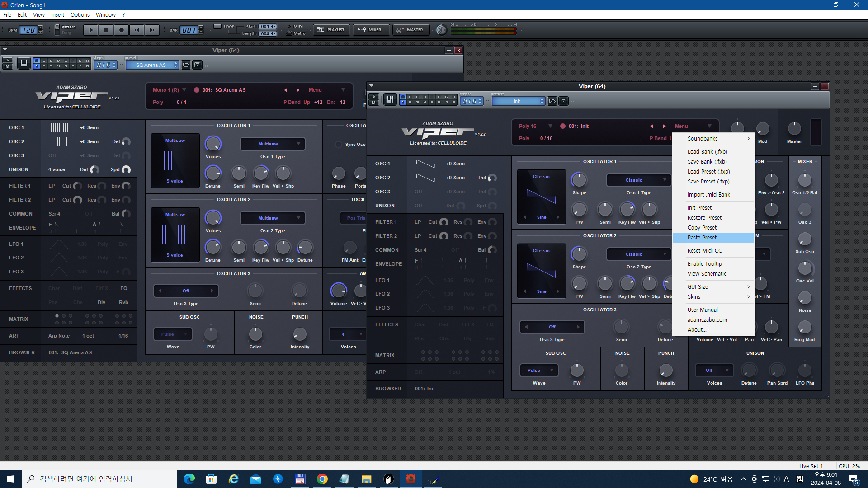
Task: Click the steps value in right Viper
Action: 469,102
